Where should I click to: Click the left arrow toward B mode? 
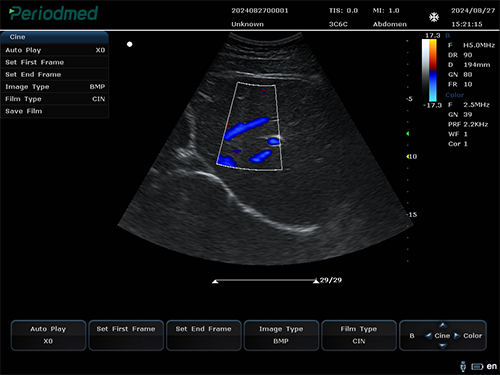[429, 336]
